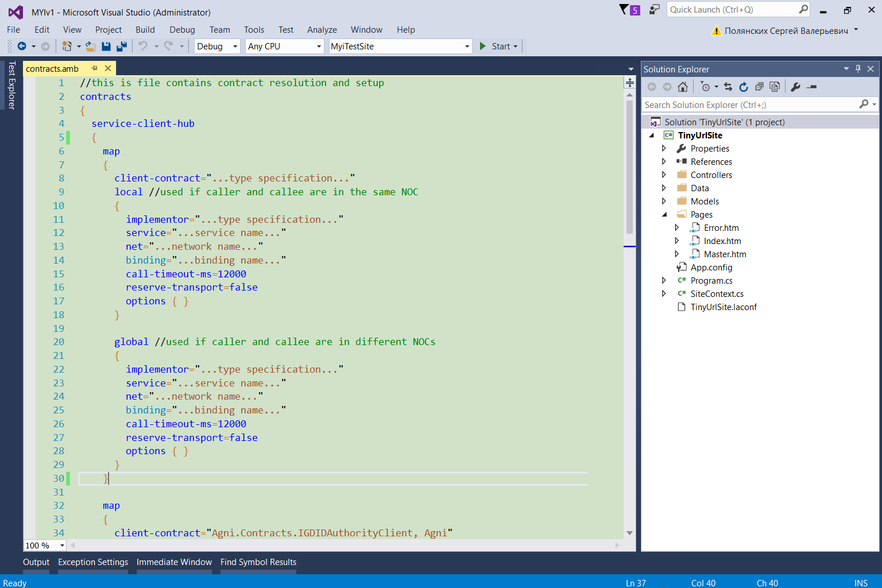Switch to the Exception Settings tab
882x588 pixels.
tap(93, 562)
